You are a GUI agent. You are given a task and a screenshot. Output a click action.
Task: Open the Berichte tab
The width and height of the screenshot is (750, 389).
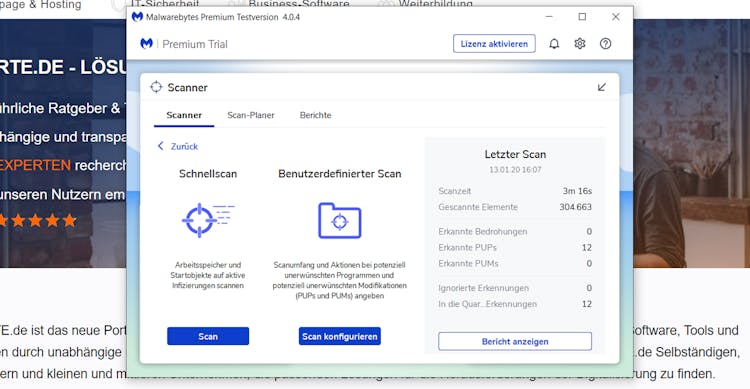(315, 115)
